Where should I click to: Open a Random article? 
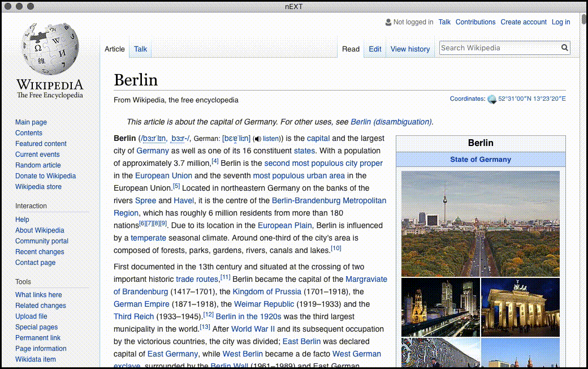[38, 165]
